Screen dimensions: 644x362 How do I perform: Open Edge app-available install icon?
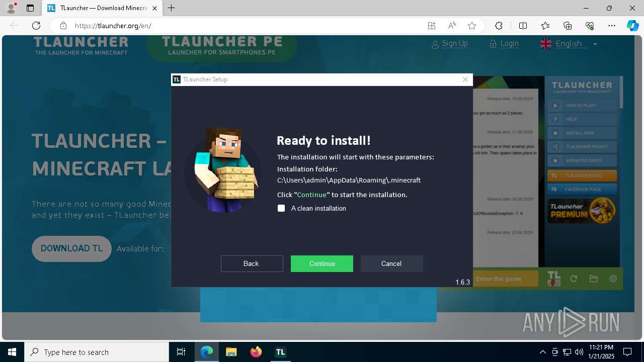click(x=432, y=26)
